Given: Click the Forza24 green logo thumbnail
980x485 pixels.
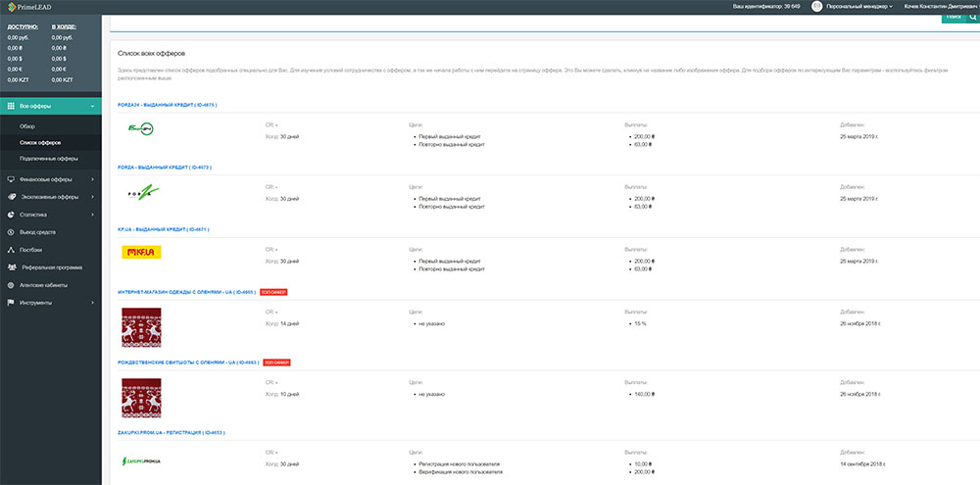Looking at the screenshot, I should [140, 129].
